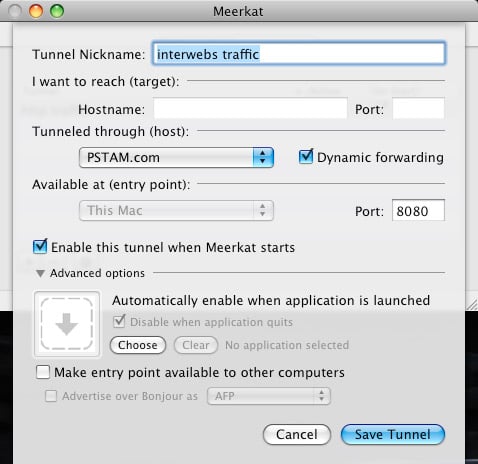This screenshot has width=478, height=464.
Task: Click the Tunnel Nickname text field
Action: [298, 53]
